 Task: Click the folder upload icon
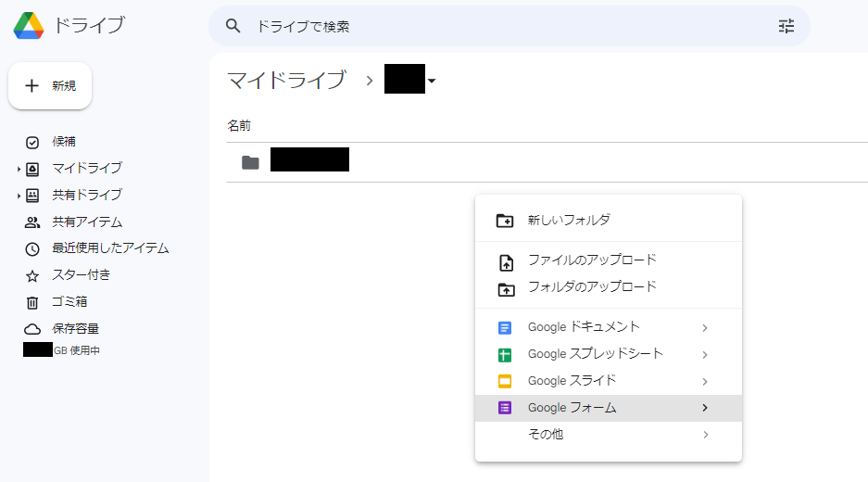click(506, 289)
